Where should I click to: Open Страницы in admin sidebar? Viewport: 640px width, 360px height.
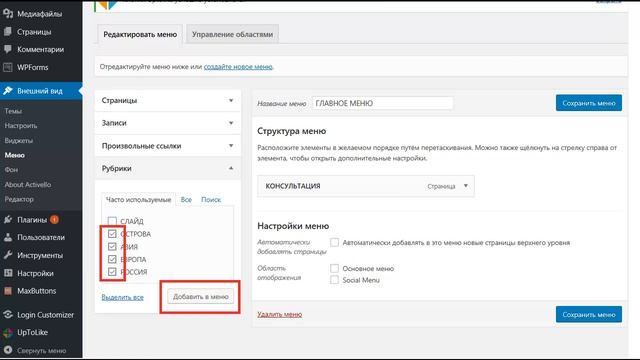tap(34, 31)
